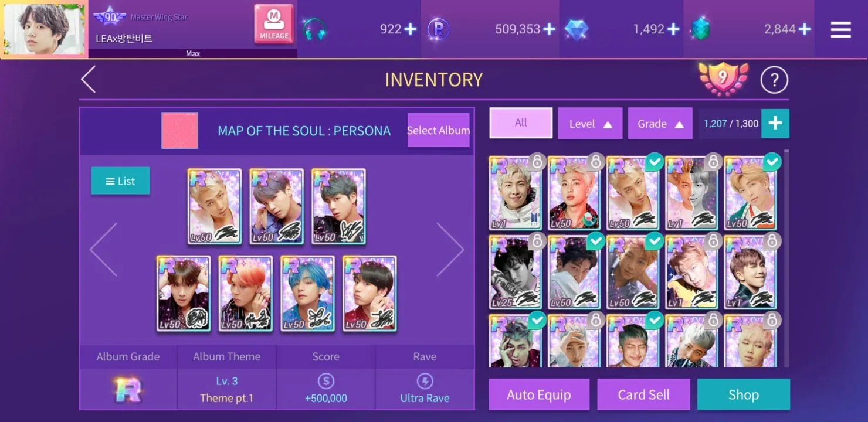The image size is (868, 422).
Task: Switch to List view
Action: point(120,181)
